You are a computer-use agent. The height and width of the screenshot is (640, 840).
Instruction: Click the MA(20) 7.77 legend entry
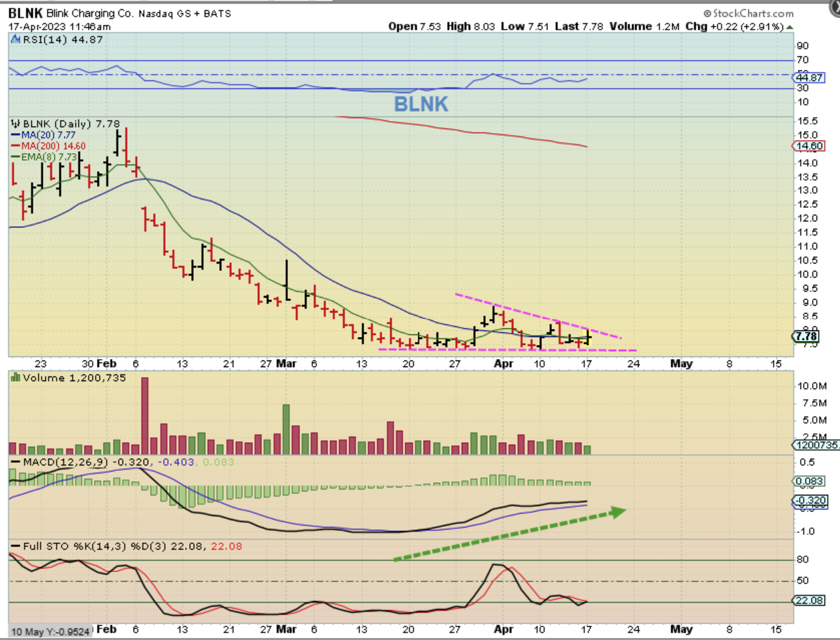coord(43,135)
